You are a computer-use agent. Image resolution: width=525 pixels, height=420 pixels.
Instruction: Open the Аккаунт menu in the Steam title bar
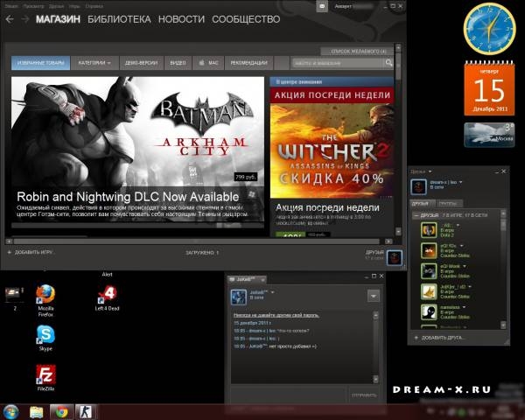[x=343, y=6]
